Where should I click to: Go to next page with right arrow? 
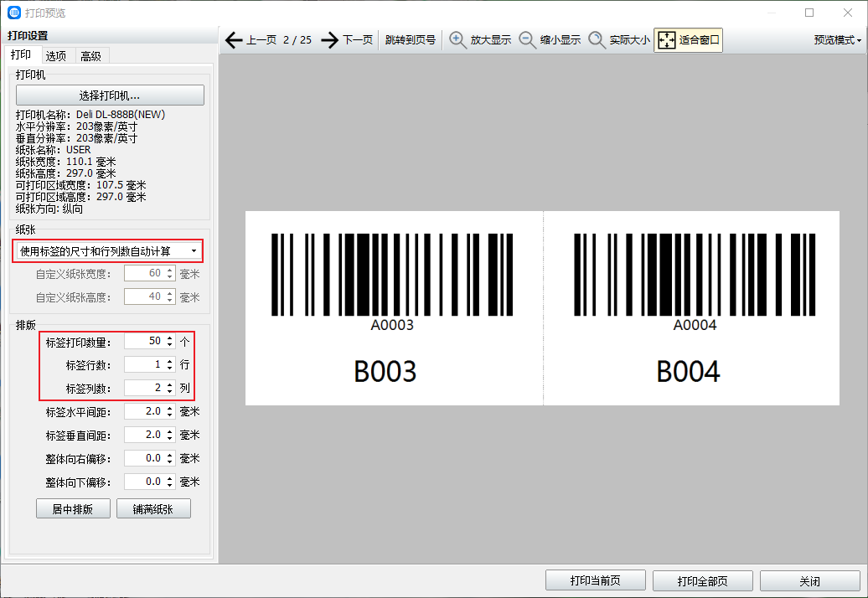click(329, 40)
